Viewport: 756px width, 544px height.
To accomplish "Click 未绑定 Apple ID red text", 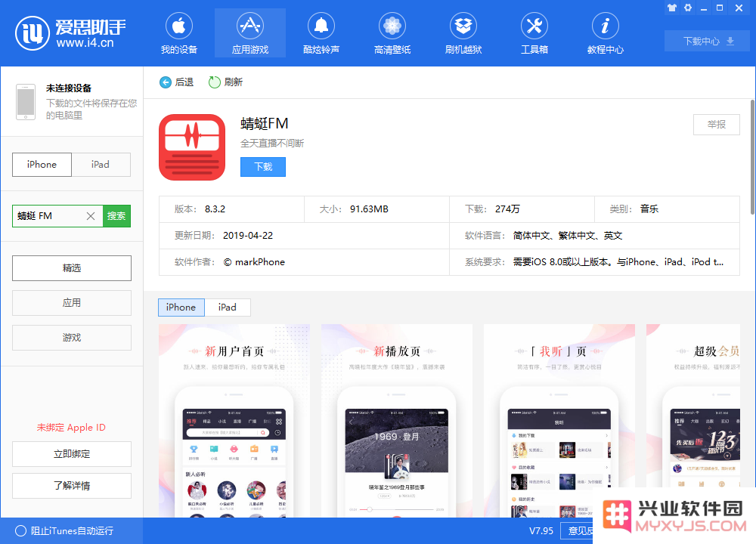I will coord(71,428).
